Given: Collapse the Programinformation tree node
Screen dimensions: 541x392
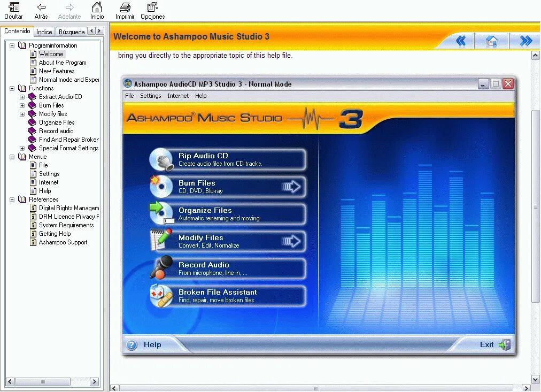Looking at the screenshot, I should [x=12, y=45].
